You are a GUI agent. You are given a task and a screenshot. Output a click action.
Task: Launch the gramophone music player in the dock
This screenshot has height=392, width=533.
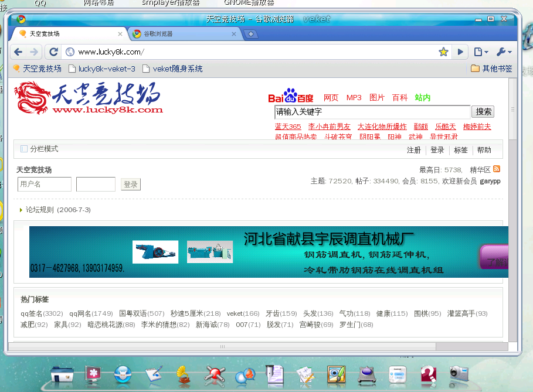184,376
